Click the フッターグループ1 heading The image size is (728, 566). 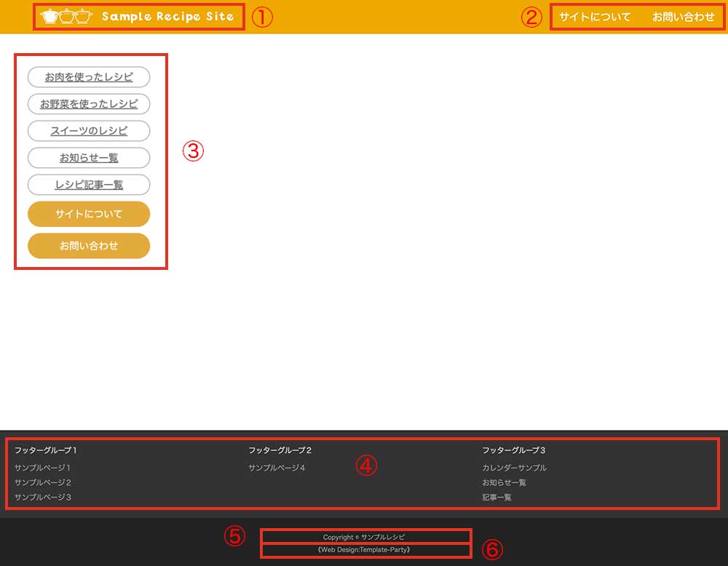(x=46, y=450)
